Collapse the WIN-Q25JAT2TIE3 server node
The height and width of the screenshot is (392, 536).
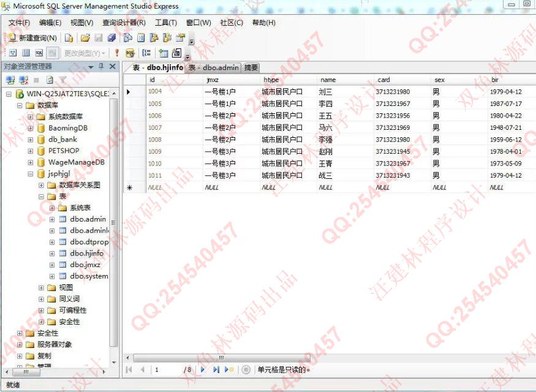[x=9, y=94]
